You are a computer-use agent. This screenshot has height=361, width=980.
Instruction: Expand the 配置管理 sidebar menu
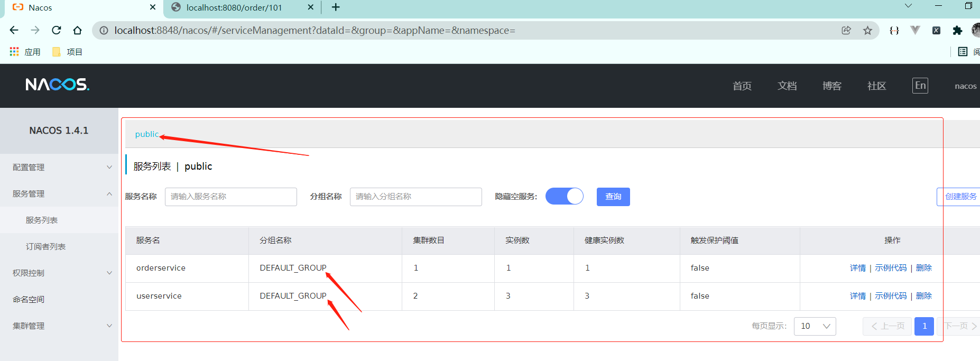pyautogui.click(x=59, y=167)
